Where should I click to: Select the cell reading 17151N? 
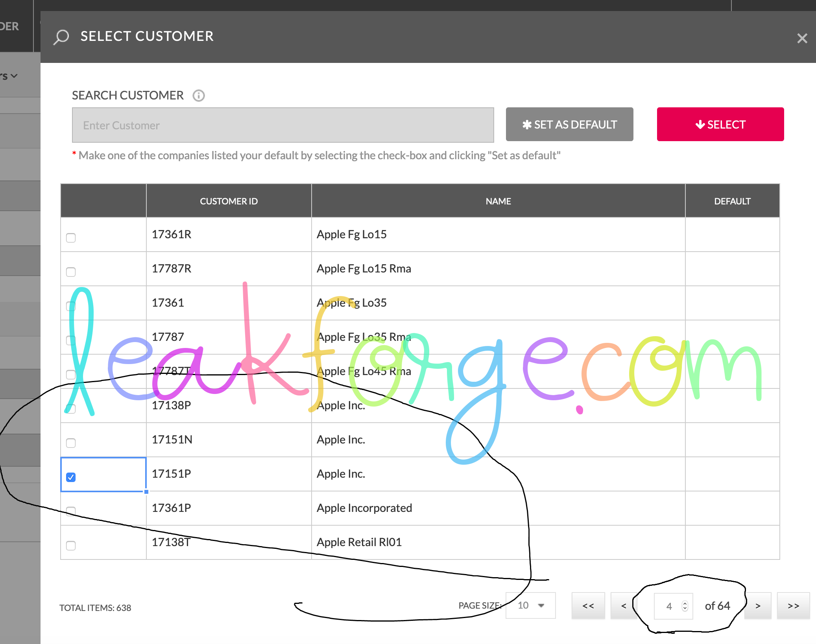pos(229,440)
